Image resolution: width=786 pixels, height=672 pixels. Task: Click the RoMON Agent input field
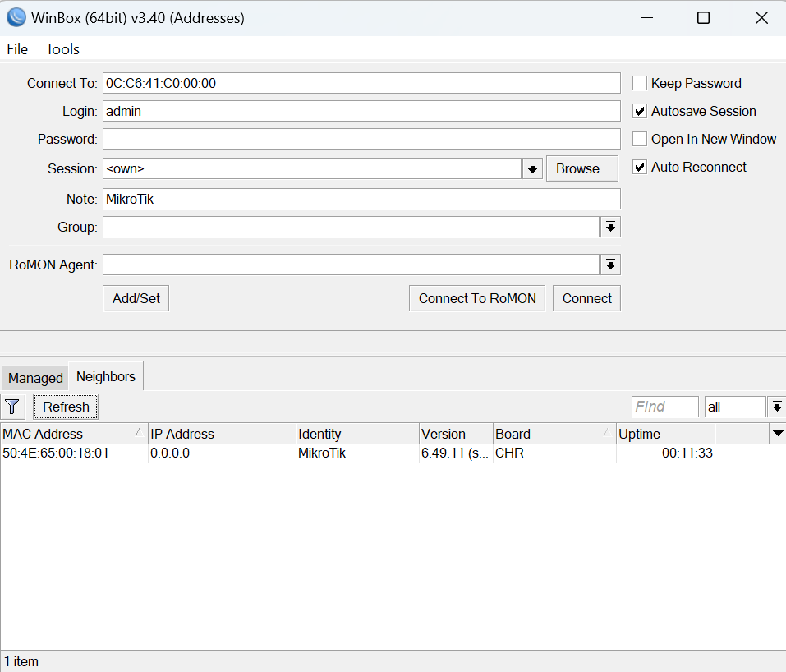click(351, 265)
